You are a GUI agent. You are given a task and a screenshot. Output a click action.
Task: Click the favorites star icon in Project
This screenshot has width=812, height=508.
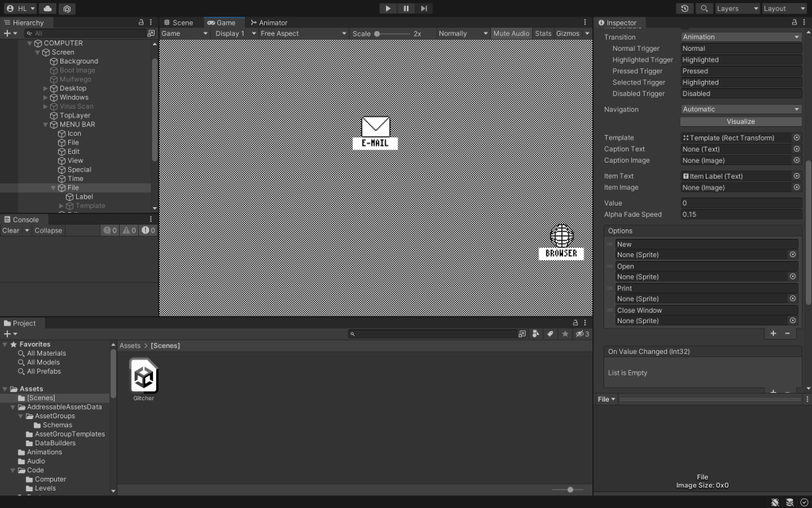coord(565,334)
